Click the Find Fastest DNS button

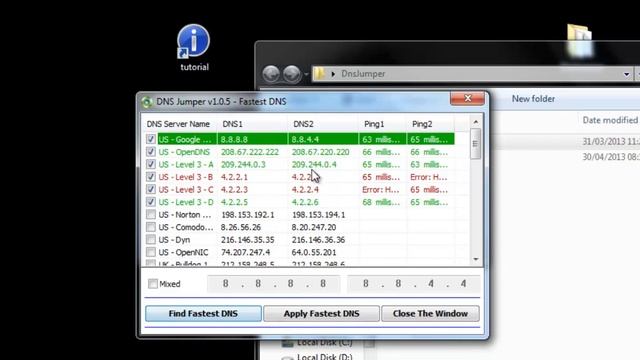pos(203,313)
